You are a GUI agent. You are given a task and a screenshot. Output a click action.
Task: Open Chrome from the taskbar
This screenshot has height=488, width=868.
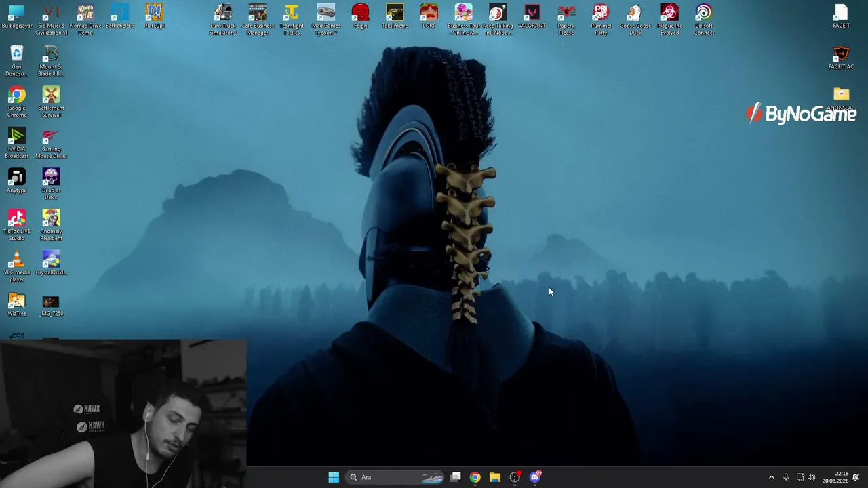click(475, 477)
